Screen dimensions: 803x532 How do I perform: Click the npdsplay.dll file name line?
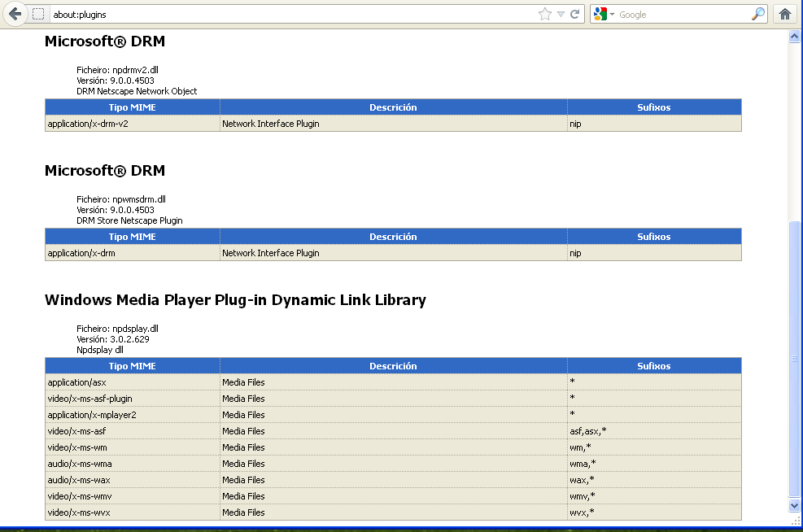[x=117, y=329]
